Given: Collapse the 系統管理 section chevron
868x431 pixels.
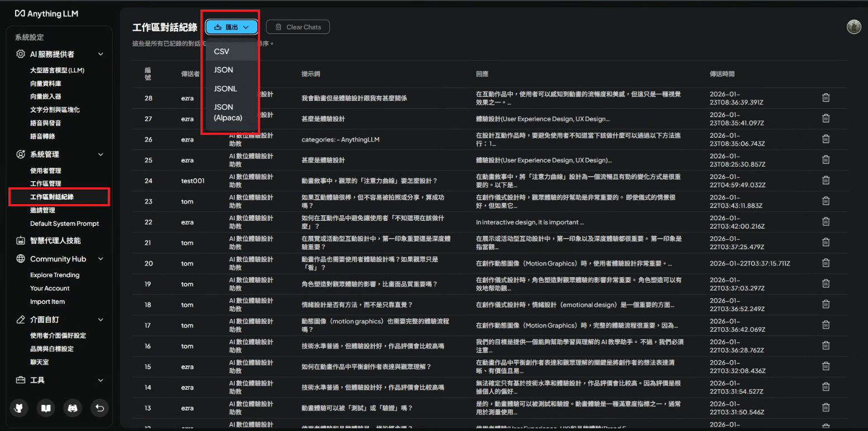Looking at the screenshot, I should (100, 154).
